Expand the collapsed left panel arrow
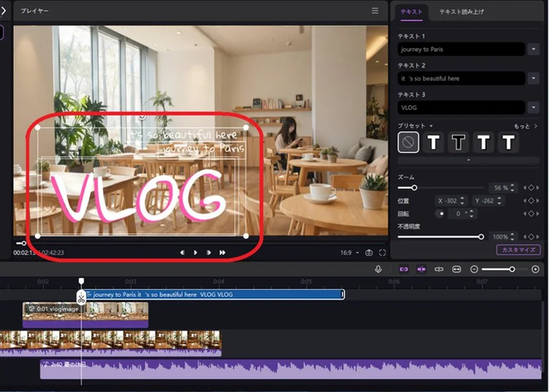This screenshot has height=392, width=549. [x=3, y=11]
